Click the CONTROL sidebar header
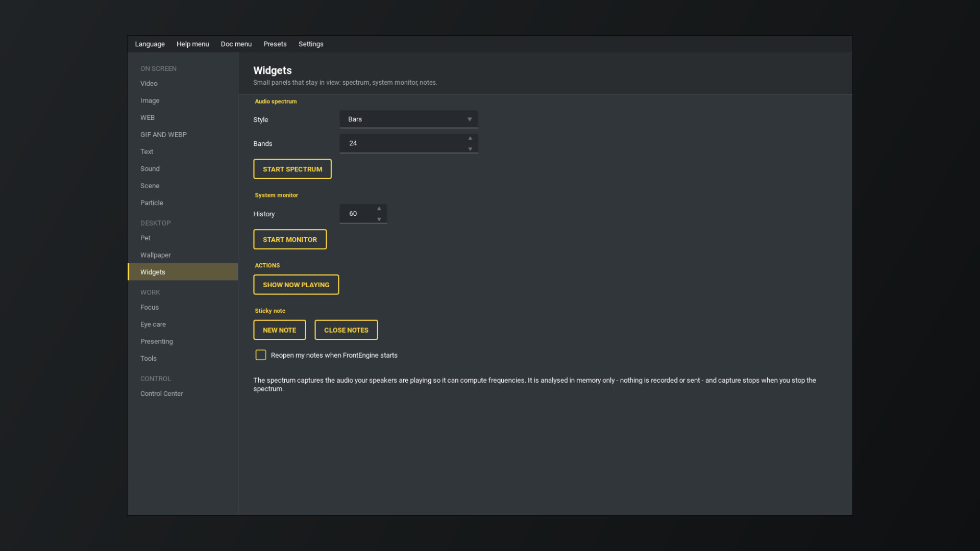This screenshot has height=551, width=980. click(x=156, y=379)
